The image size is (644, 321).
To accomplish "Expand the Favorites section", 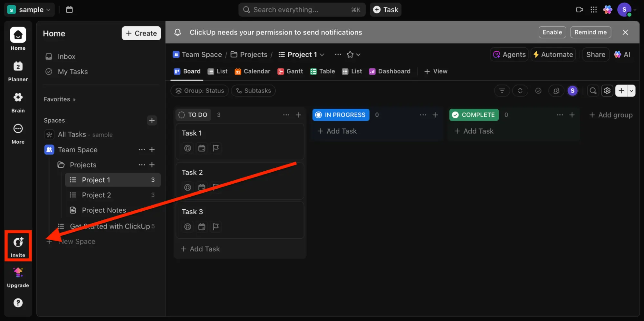I will point(60,99).
